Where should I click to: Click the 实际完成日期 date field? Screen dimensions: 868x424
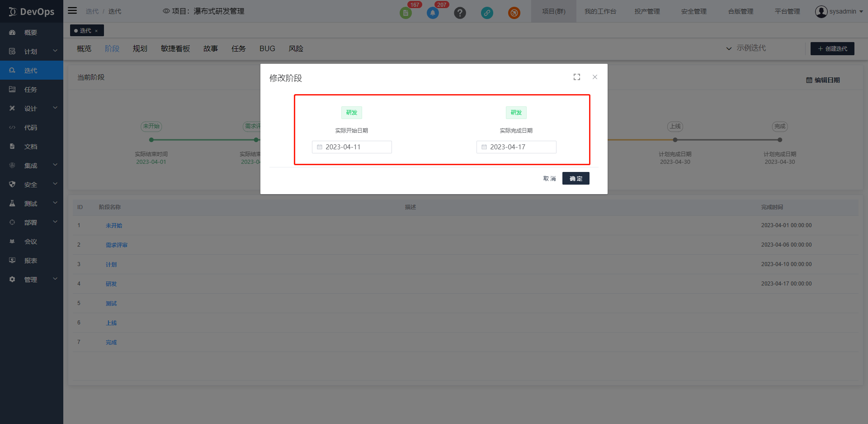pos(516,147)
